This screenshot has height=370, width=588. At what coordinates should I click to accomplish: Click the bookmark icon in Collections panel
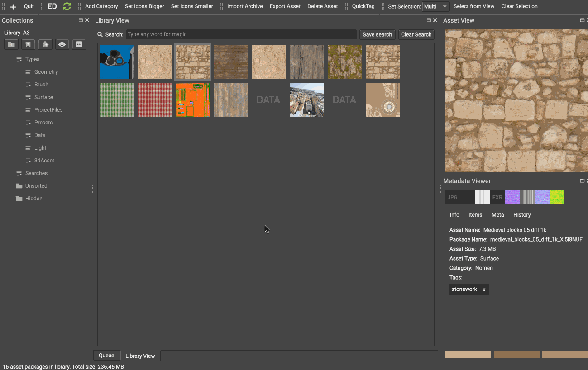pyautogui.click(x=28, y=44)
